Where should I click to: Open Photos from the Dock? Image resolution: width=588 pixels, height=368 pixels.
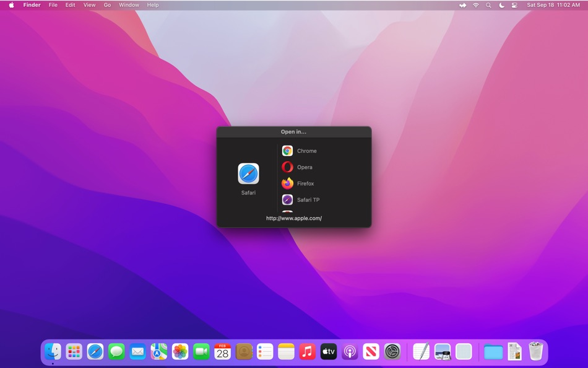(x=180, y=352)
